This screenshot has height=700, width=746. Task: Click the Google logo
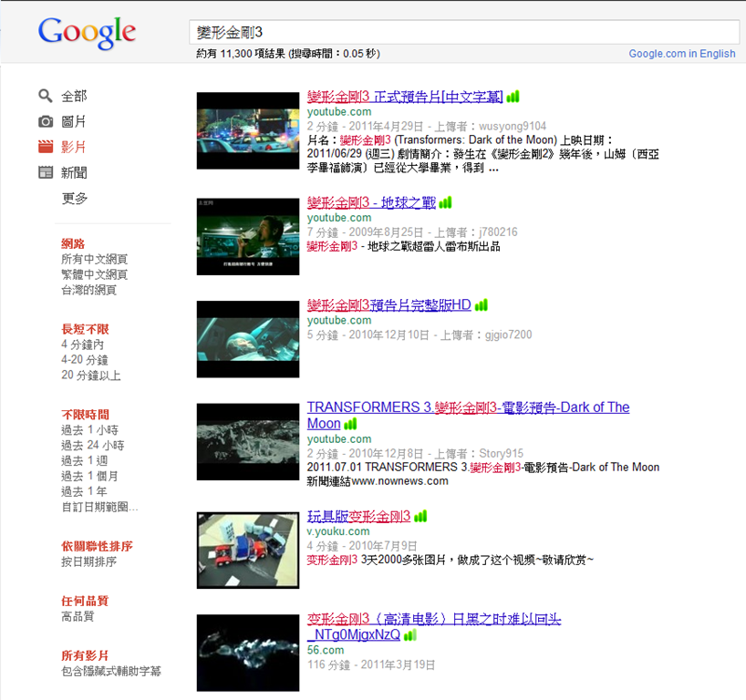point(87,32)
